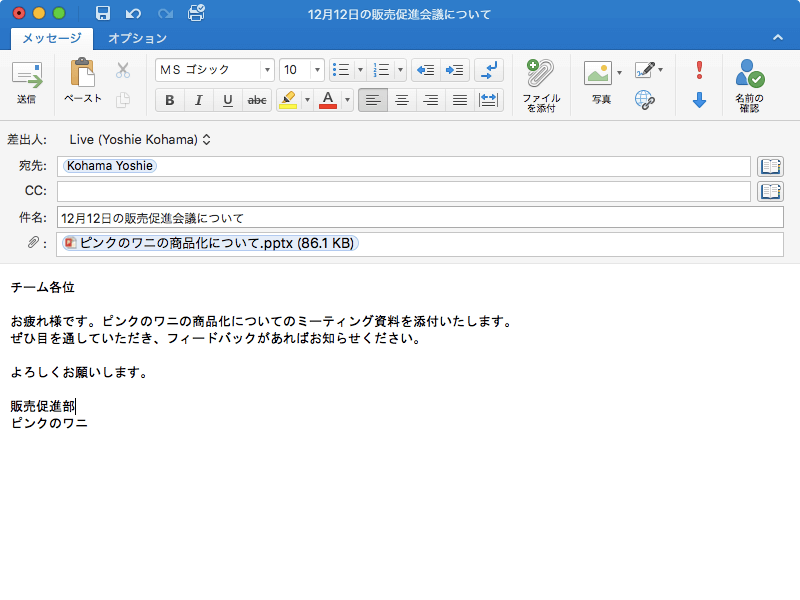Click on 販売促進部 signature line
800x600 pixels.
pos(43,406)
